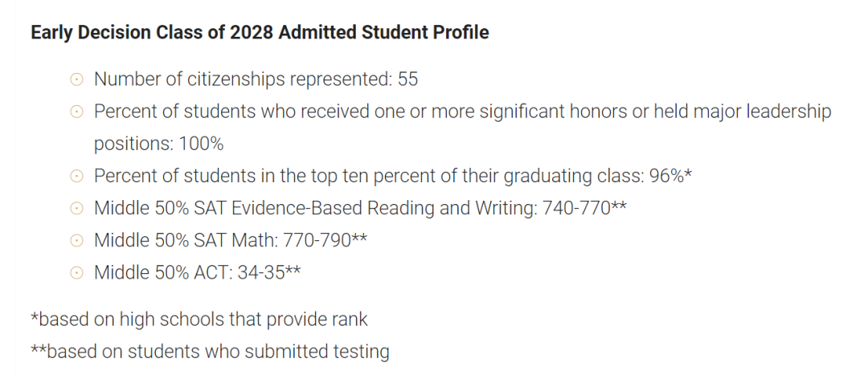Click footnote '*based on high schools that provide rank'
This screenshot has width=868, height=379.
coord(199,320)
